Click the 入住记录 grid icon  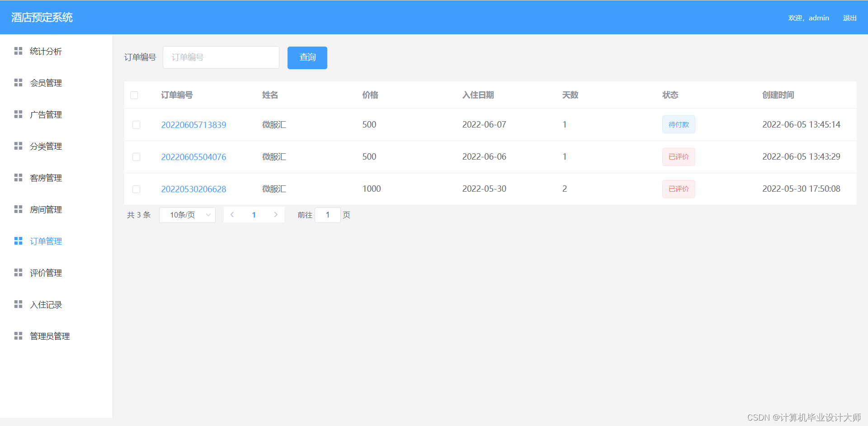[x=19, y=304]
